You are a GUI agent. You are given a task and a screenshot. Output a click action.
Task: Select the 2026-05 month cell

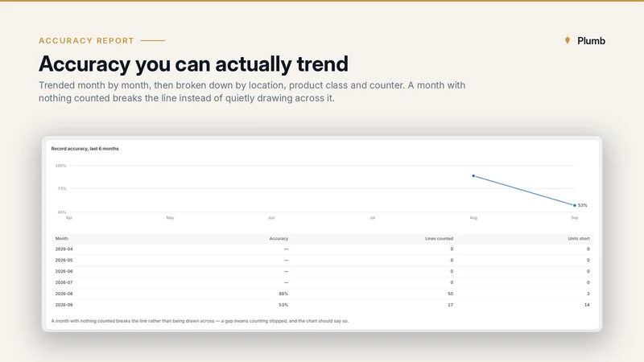tap(64, 260)
